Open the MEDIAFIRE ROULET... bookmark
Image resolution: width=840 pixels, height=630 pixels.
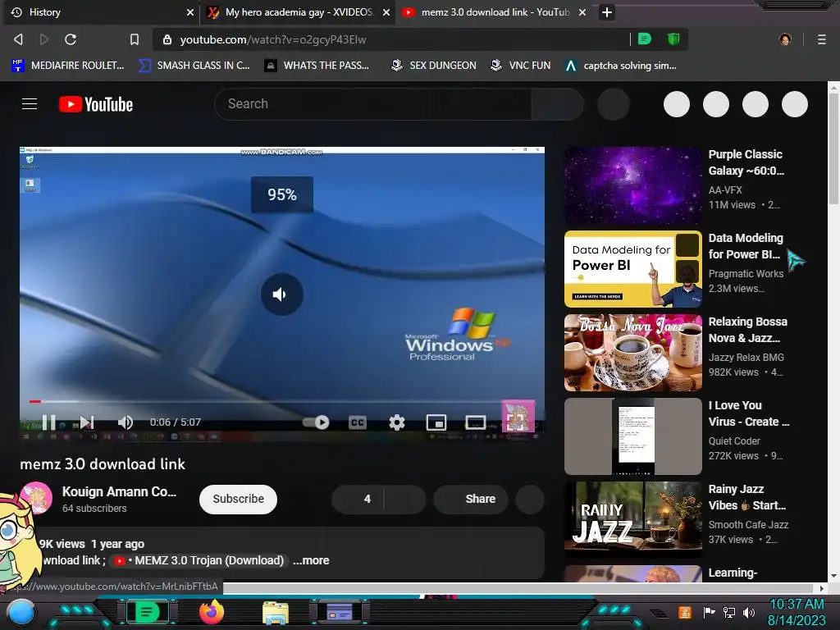tap(68, 66)
